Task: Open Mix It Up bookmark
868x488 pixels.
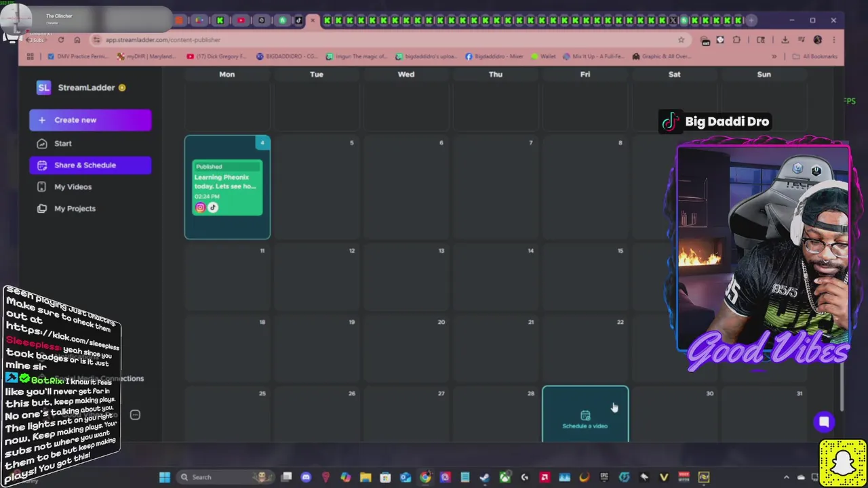Action: (594, 56)
